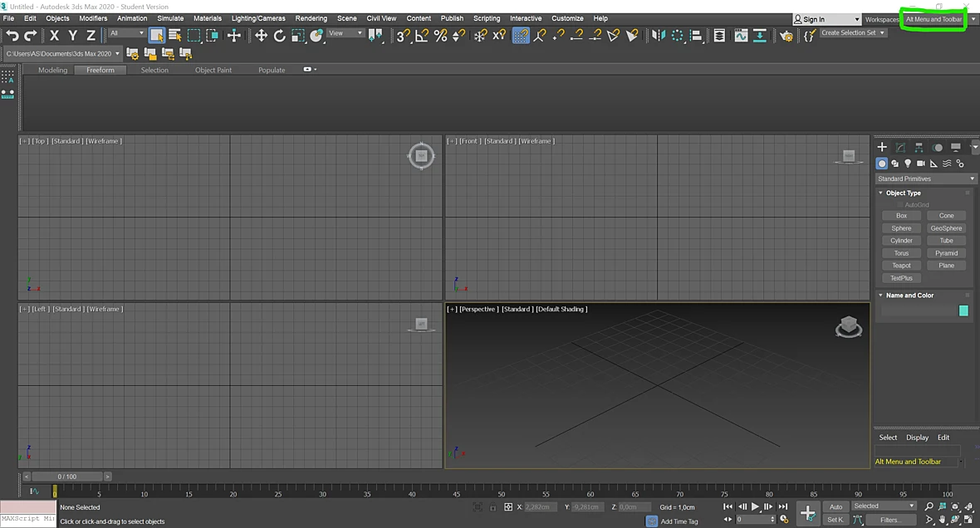Click the Redo arrow icon
The width and height of the screenshot is (980, 528).
[31, 36]
